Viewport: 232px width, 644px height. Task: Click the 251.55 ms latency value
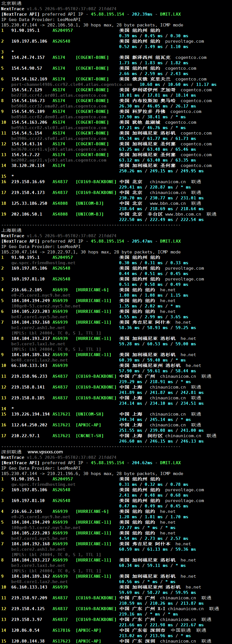click(131, 430)
